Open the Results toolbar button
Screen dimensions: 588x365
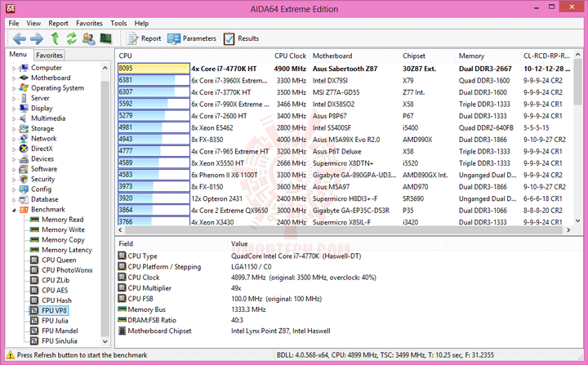point(241,38)
